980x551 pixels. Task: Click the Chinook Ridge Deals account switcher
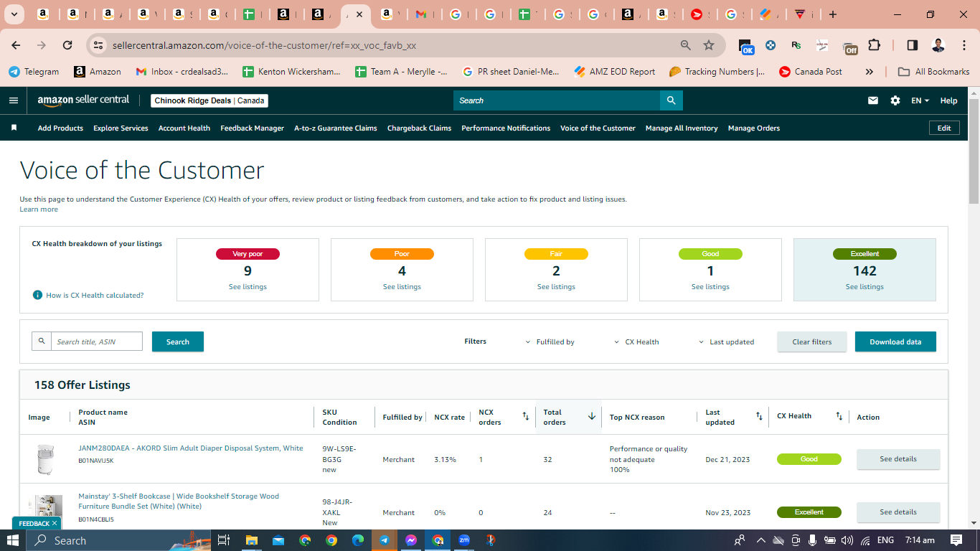point(209,100)
